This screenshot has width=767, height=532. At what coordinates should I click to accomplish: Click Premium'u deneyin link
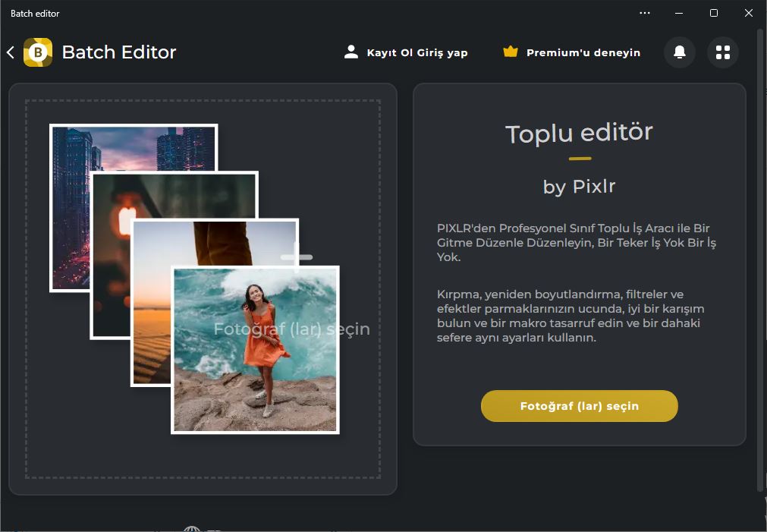[583, 52]
